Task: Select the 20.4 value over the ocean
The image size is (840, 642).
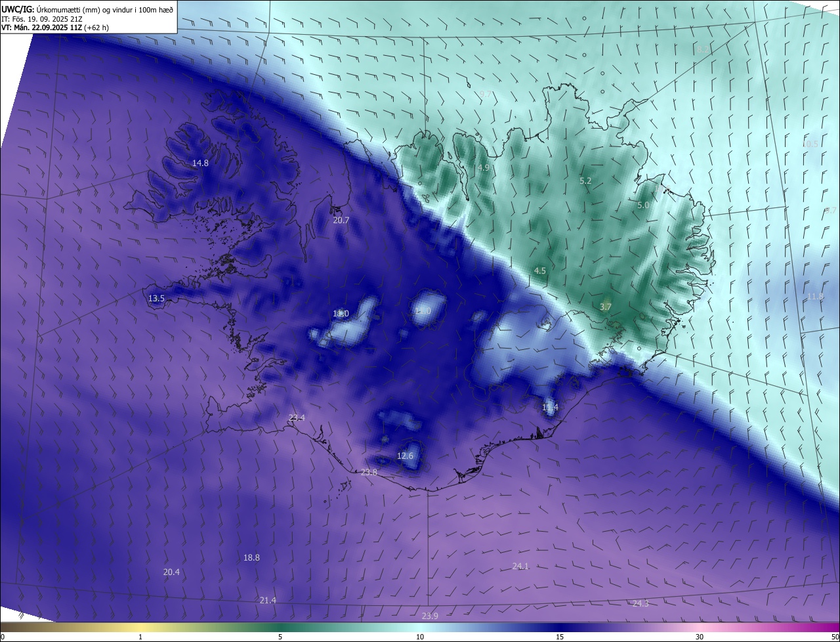Action: point(171,572)
